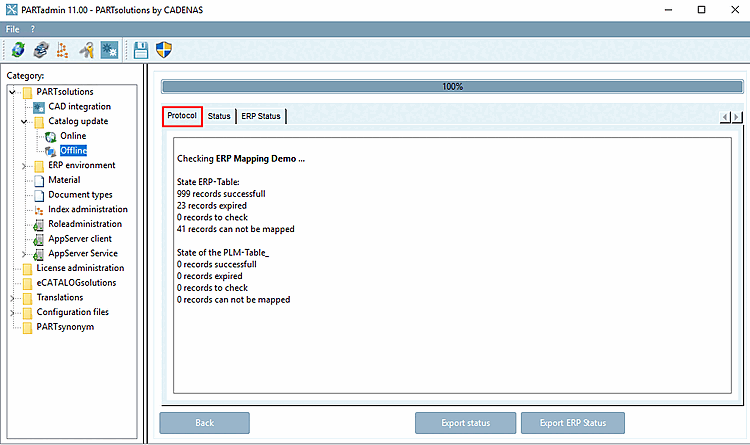Image resolution: width=750 pixels, height=445 pixels.
Task: Click the Online globe tree icon
Action: (x=51, y=137)
